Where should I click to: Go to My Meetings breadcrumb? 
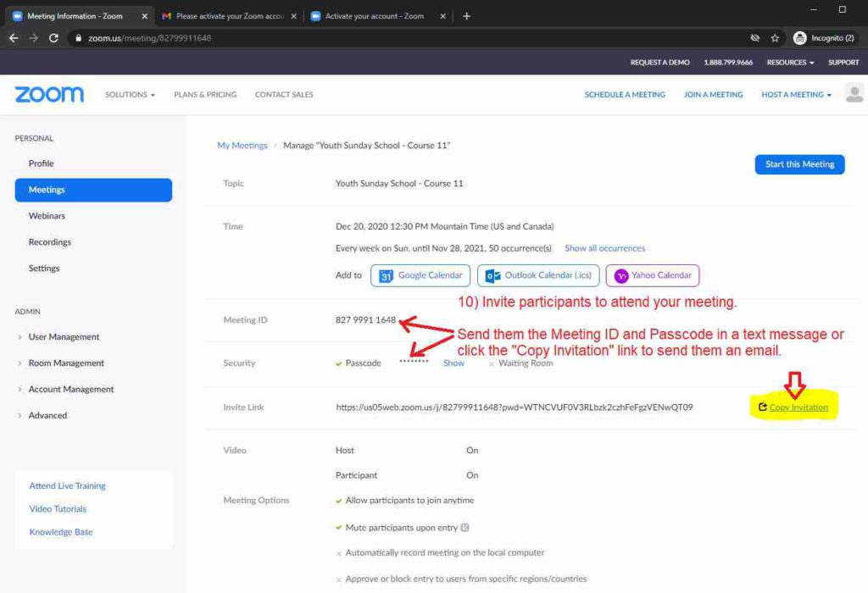point(242,146)
